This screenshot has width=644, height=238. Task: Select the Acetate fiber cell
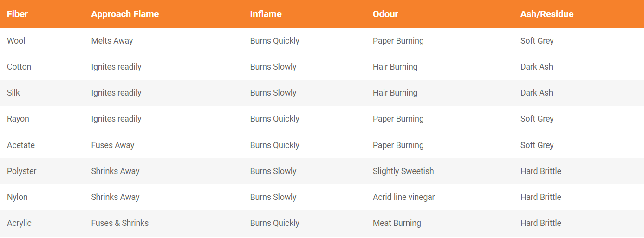coord(21,145)
